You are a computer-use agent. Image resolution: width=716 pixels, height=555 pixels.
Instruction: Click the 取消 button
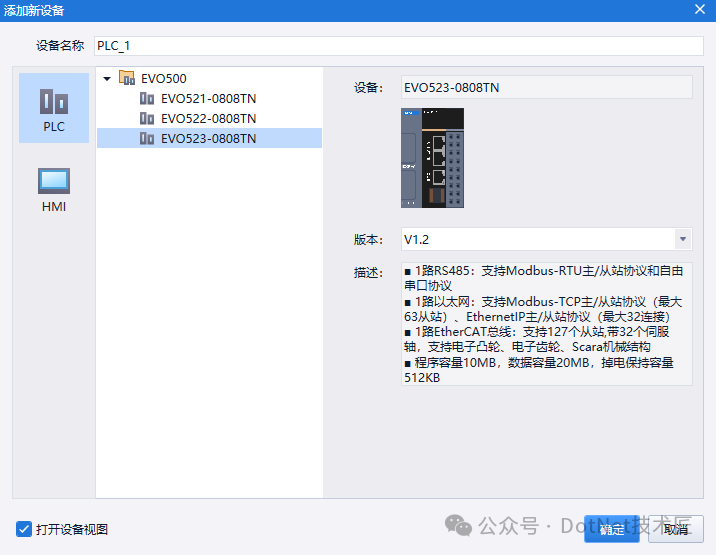point(676,529)
